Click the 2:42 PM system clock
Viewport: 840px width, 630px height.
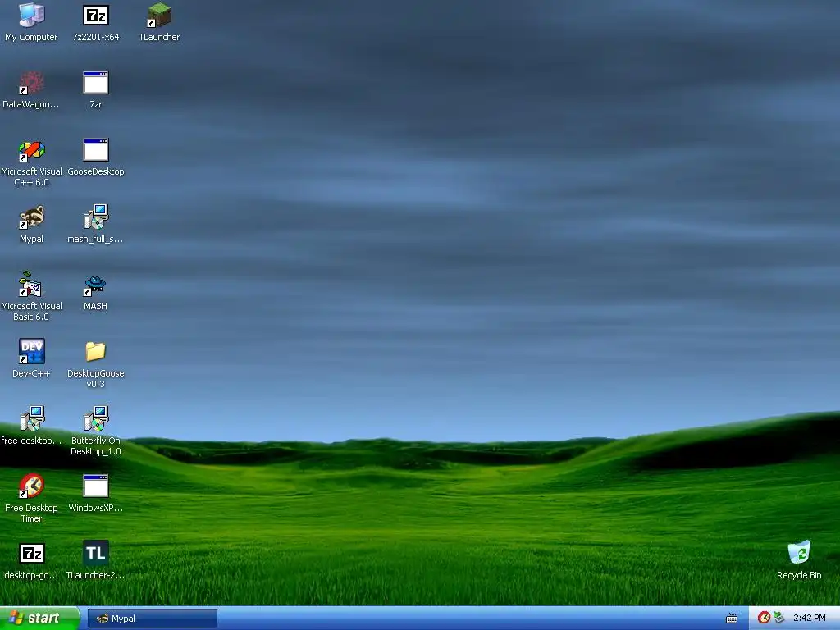[x=809, y=619]
